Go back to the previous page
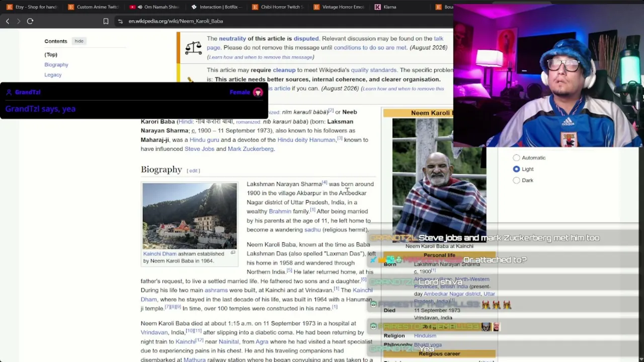The height and width of the screenshot is (362, 644). click(8, 21)
